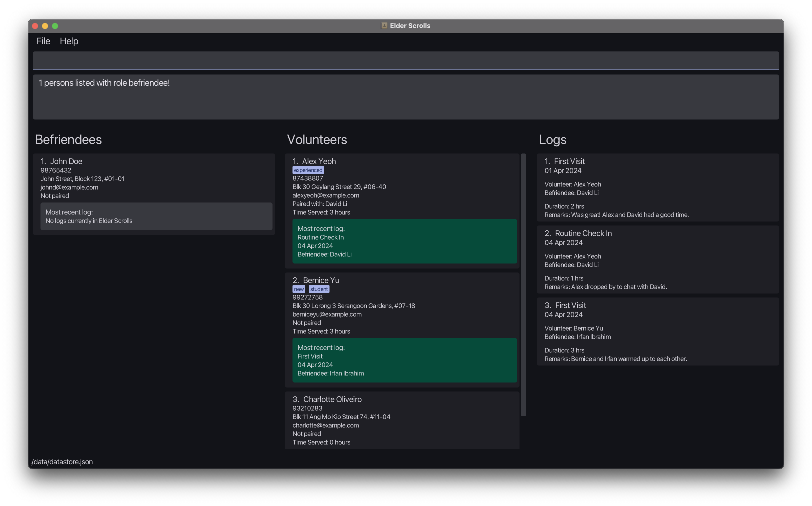The image size is (812, 506).
Task: Click the Befriendees column heading
Action: click(x=68, y=139)
